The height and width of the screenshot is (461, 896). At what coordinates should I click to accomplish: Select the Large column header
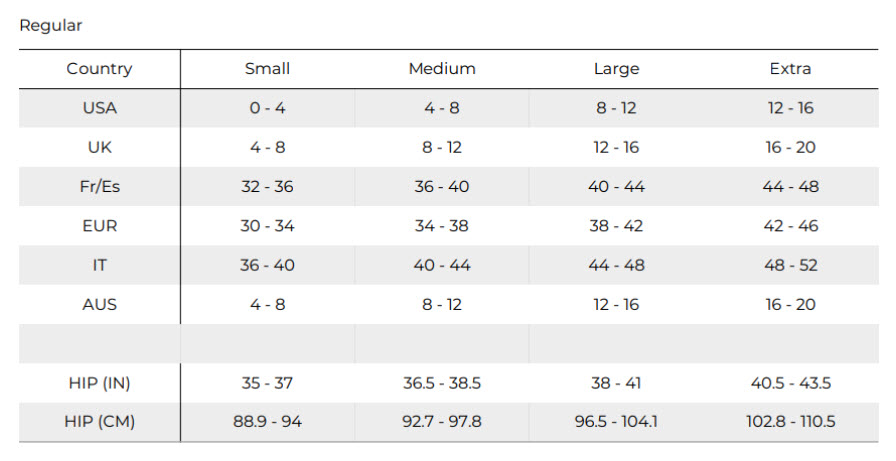click(617, 69)
